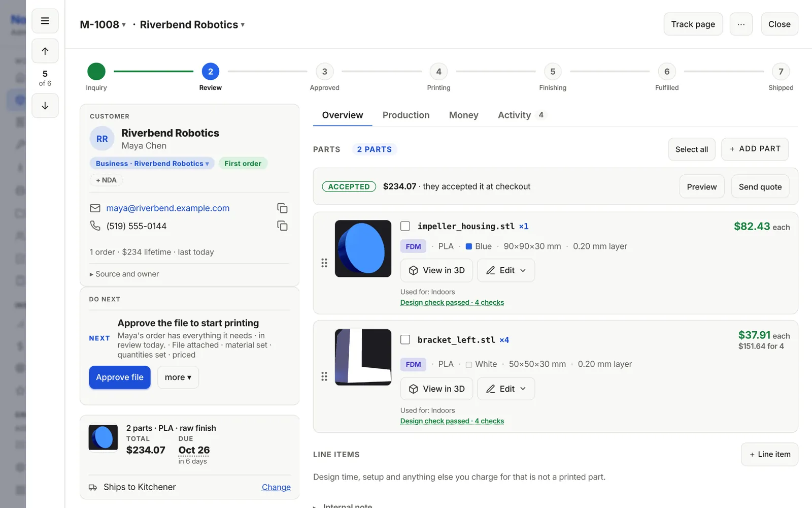Click Send quote button

coord(760,186)
